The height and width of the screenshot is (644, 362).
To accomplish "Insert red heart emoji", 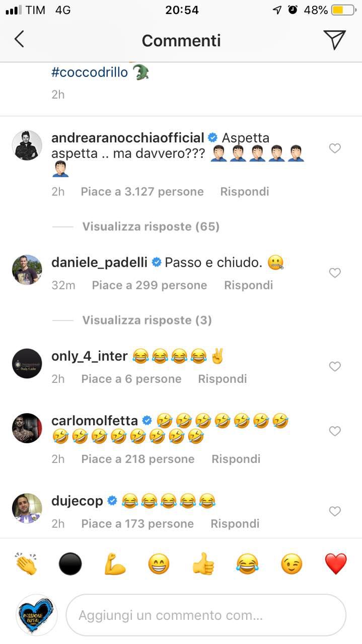I will click(x=336, y=563).
